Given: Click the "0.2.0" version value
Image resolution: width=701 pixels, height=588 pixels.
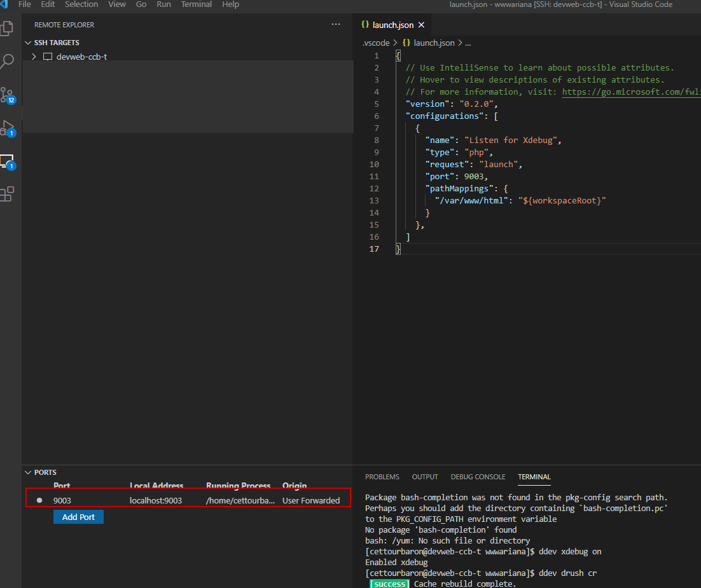Looking at the screenshot, I should point(476,104).
